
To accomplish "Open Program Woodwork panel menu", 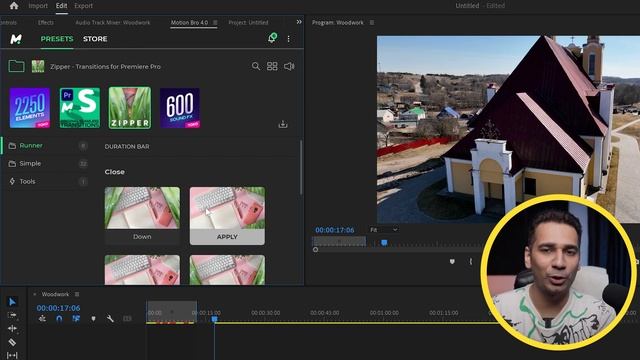I will coord(371,22).
